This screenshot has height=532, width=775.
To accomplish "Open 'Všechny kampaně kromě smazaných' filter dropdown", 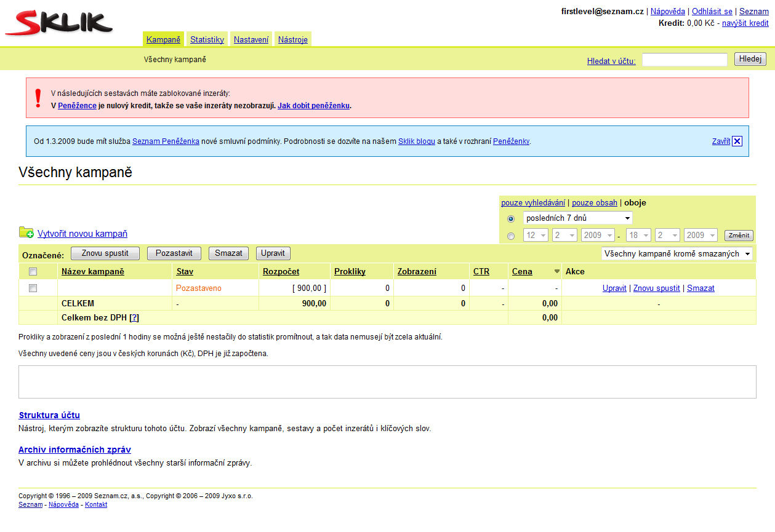I will coord(677,253).
